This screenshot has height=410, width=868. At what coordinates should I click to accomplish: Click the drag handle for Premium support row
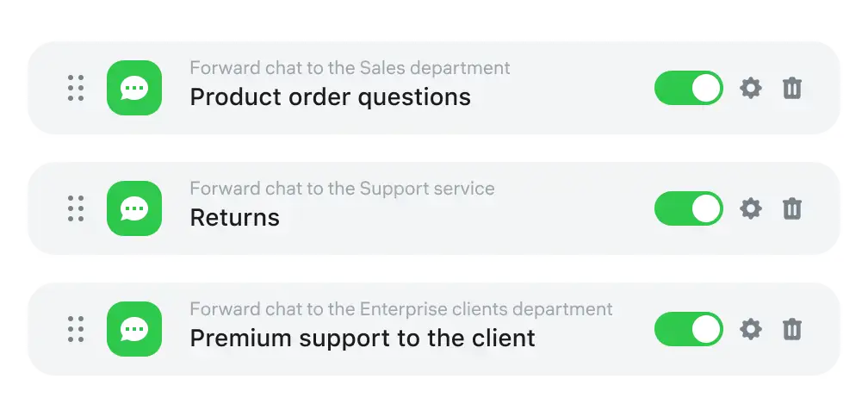tap(76, 329)
